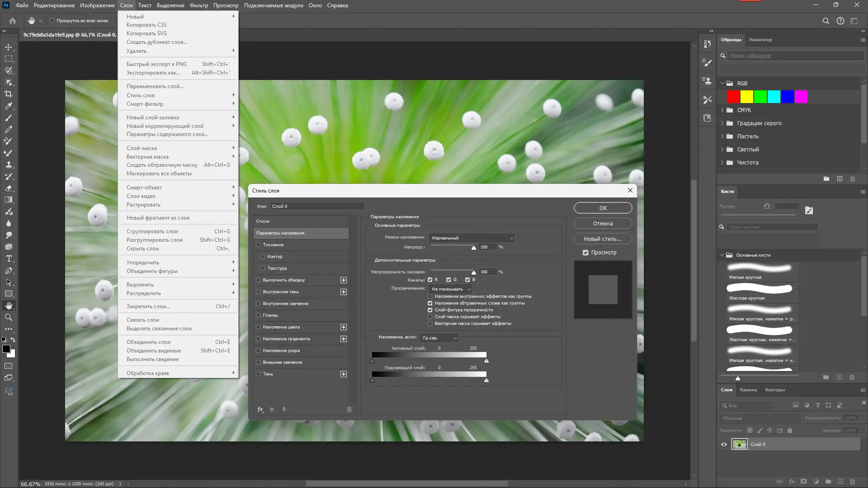The image size is (868, 488).
Task: Add another stroke effect plus icon
Action: (x=344, y=280)
